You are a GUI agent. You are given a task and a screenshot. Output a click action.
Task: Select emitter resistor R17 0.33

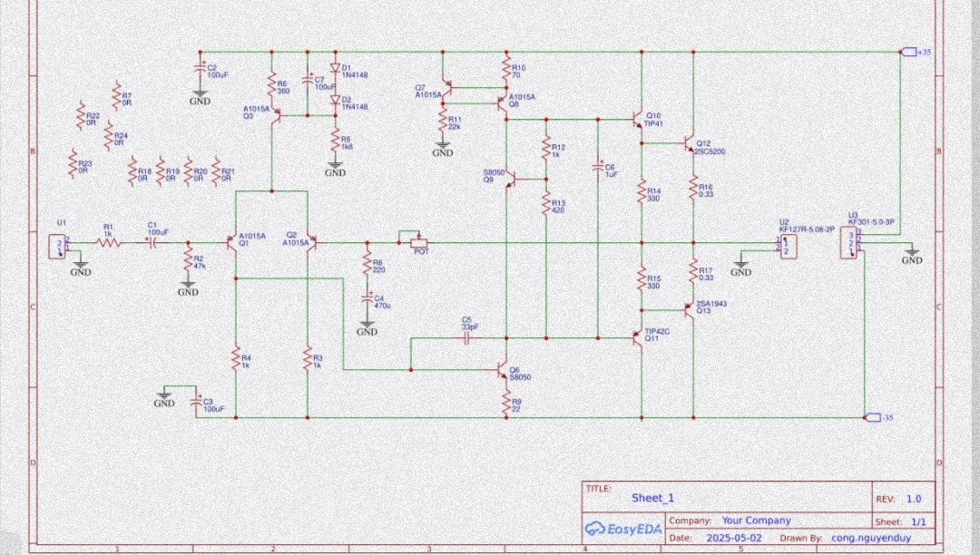694,271
